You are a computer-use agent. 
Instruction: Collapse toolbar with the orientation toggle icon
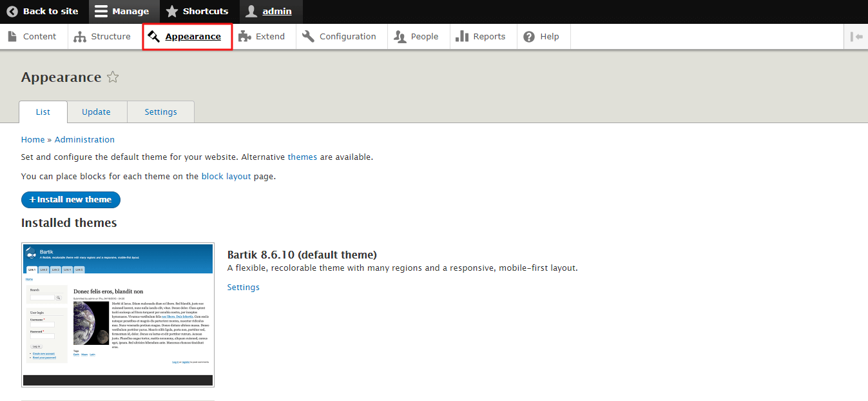pyautogui.click(x=856, y=37)
